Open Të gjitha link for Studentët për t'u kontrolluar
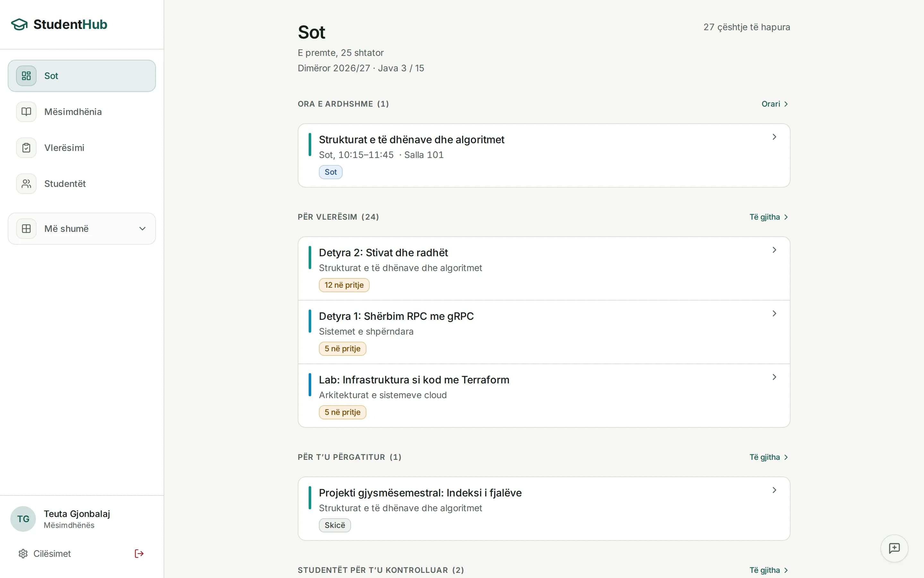The image size is (924, 578). pyautogui.click(x=769, y=570)
